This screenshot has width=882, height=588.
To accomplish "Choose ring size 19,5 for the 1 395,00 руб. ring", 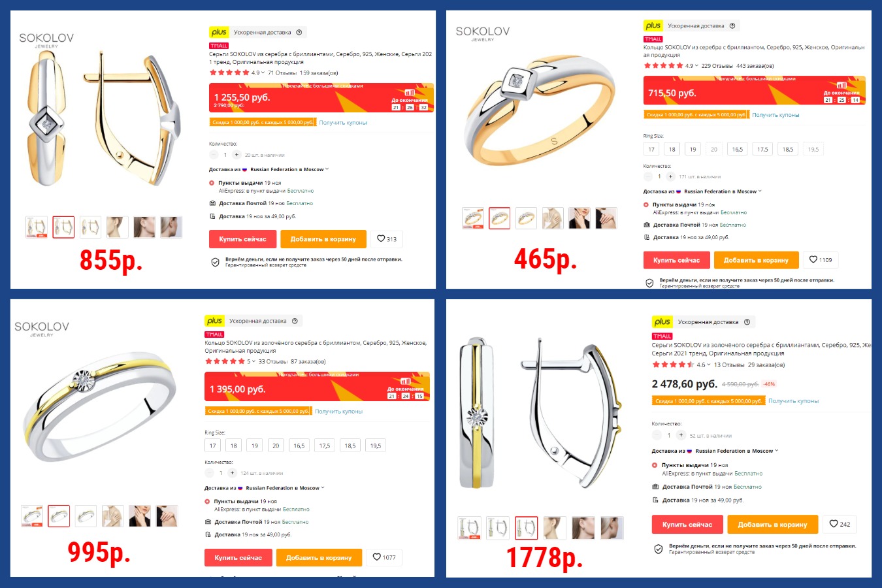I will point(376,446).
